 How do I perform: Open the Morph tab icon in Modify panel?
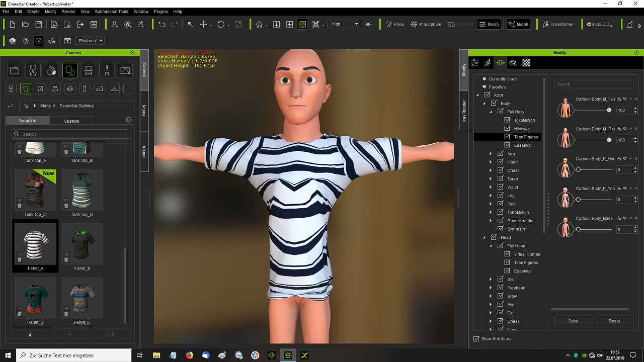point(500,63)
